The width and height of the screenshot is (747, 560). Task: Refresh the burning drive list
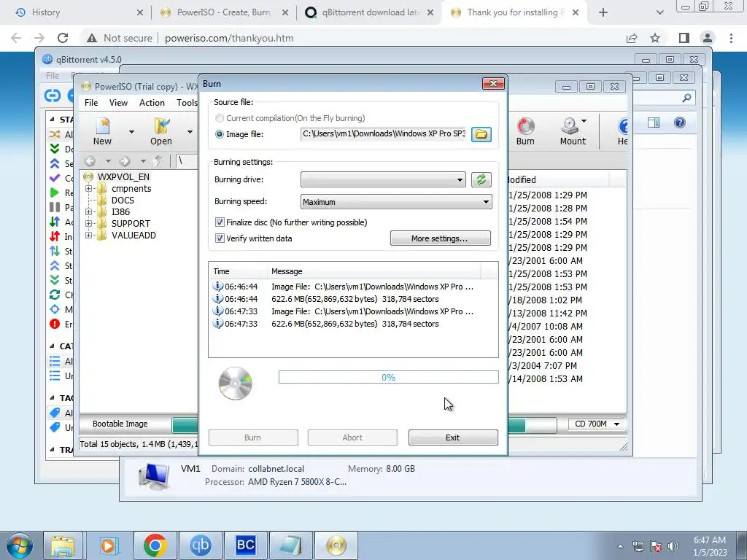click(x=481, y=179)
